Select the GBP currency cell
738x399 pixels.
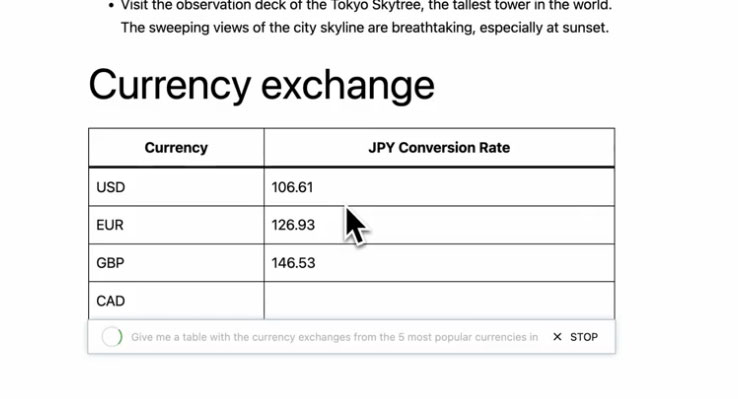click(x=176, y=263)
